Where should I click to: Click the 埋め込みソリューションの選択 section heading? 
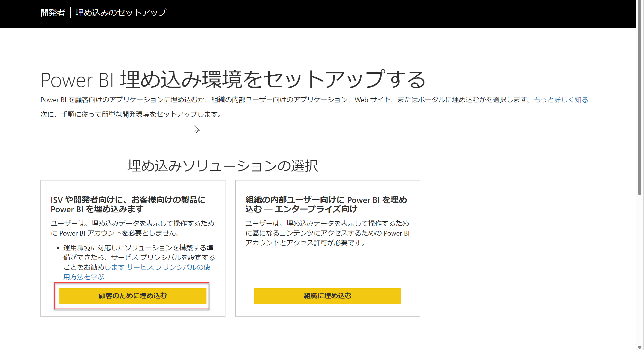(x=223, y=166)
